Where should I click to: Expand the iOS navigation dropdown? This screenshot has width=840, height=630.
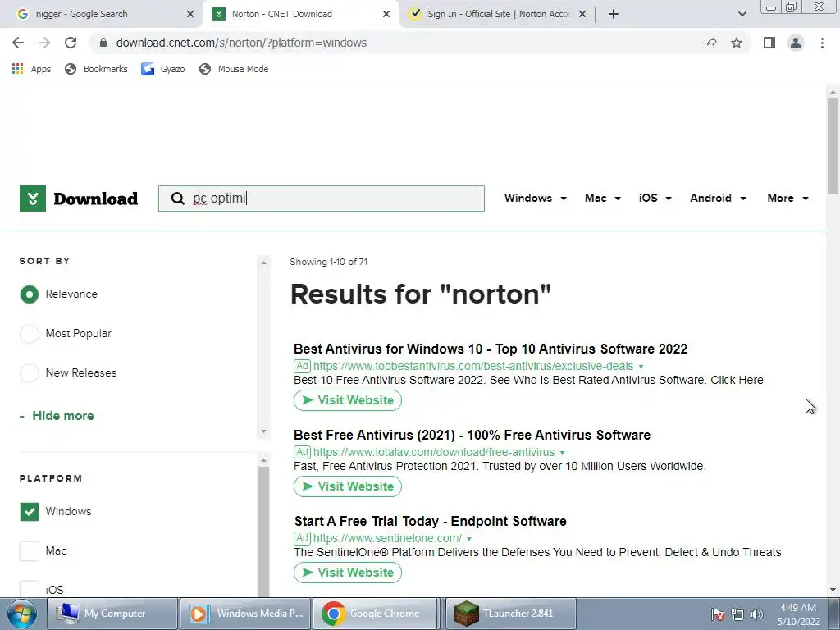coord(655,199)
